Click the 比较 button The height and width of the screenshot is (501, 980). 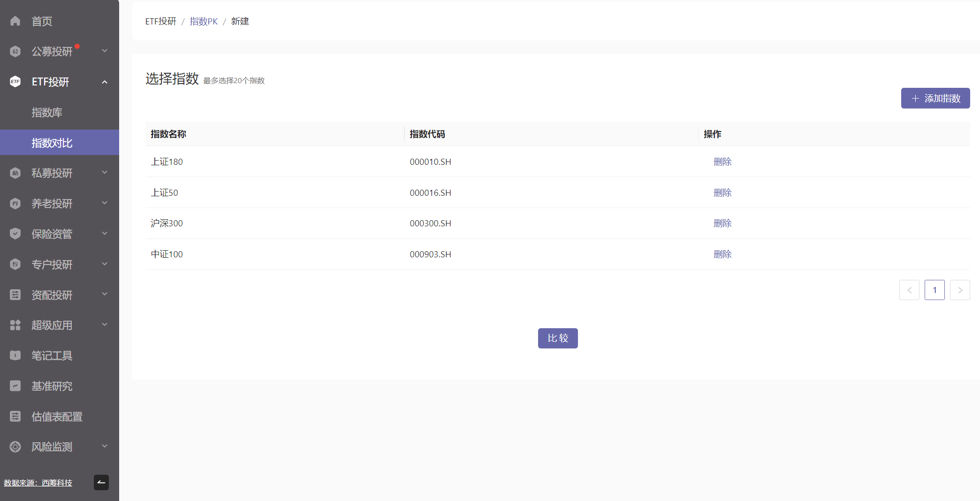point(557,338)
